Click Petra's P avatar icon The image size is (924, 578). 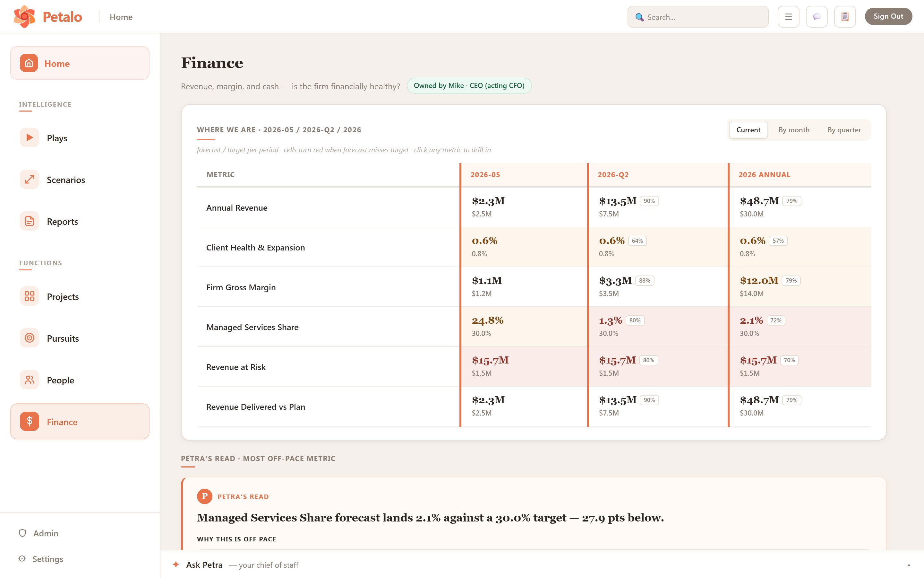(x=205, y=496)
